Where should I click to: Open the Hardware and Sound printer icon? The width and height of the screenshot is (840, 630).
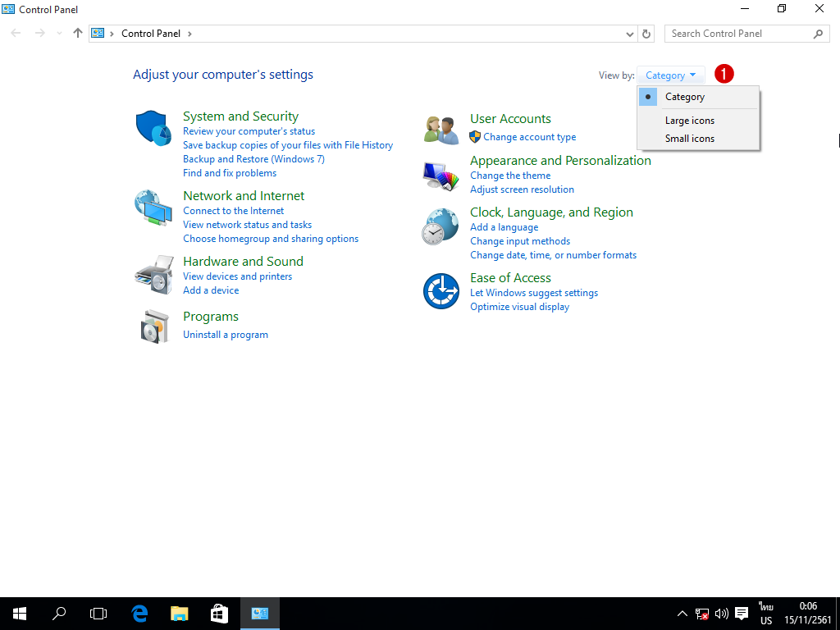(x=153, y=274)
